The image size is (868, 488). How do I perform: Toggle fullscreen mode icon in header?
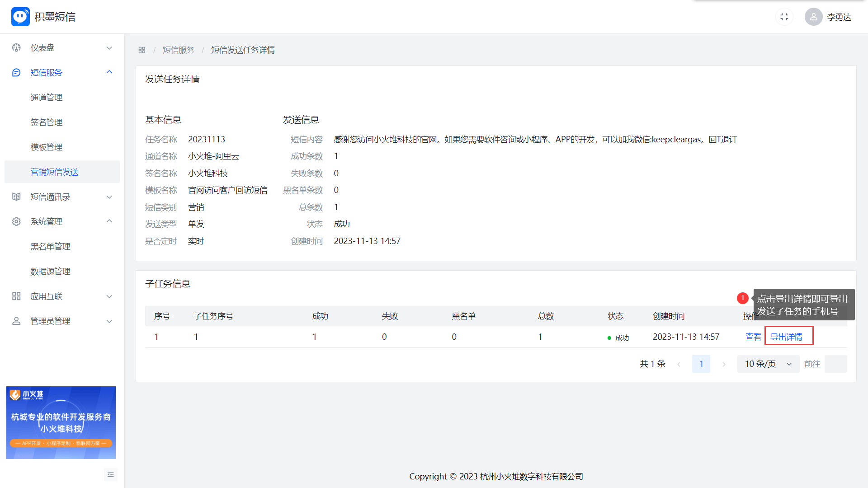click(784, 17)
